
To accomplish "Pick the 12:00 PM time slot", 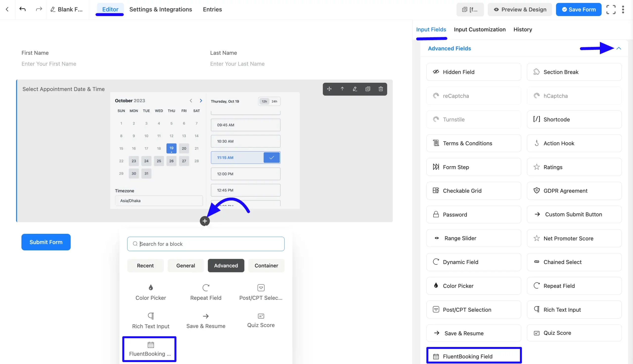I will [246, 174].
